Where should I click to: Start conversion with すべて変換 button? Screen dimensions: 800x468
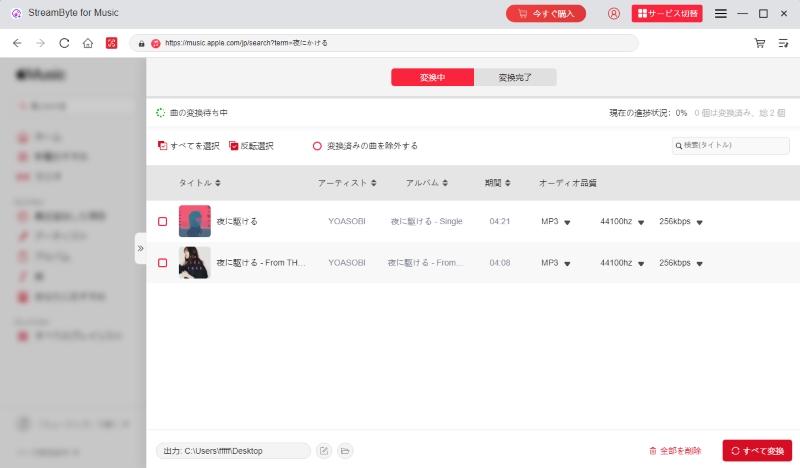[x=757, y=451]
